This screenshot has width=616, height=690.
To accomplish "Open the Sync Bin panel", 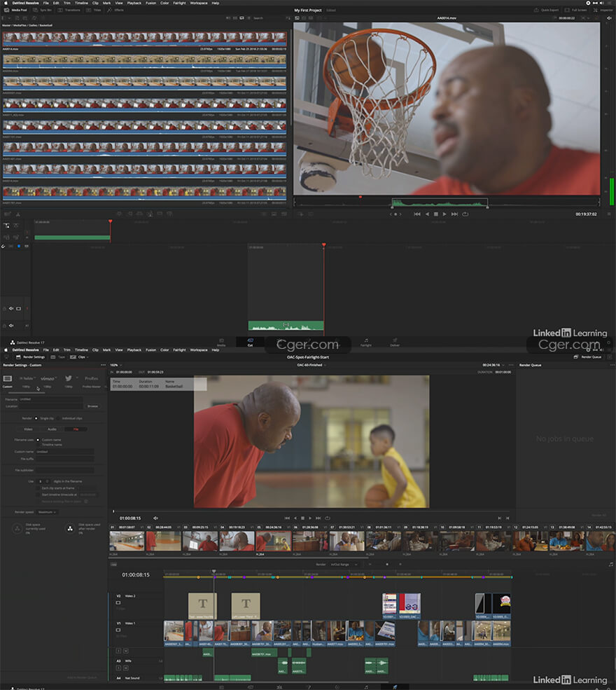I will [x=42, y=10].
